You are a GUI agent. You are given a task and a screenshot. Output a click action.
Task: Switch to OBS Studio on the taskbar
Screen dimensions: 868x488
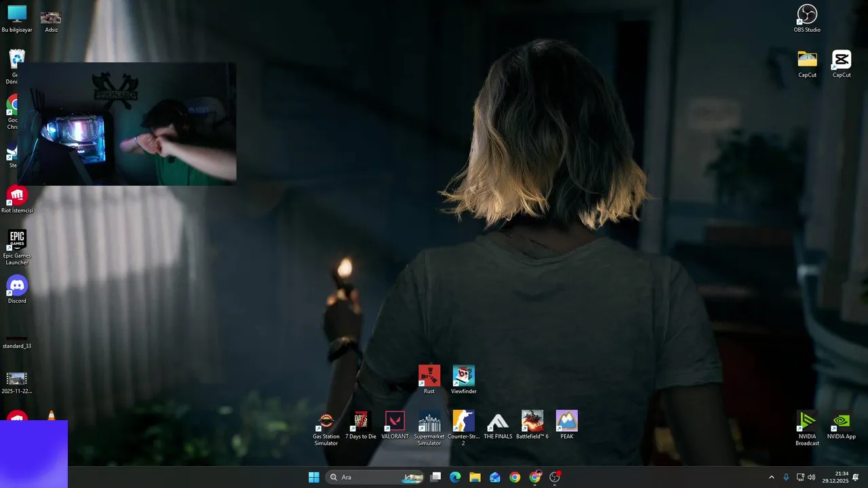coord(555,477)
